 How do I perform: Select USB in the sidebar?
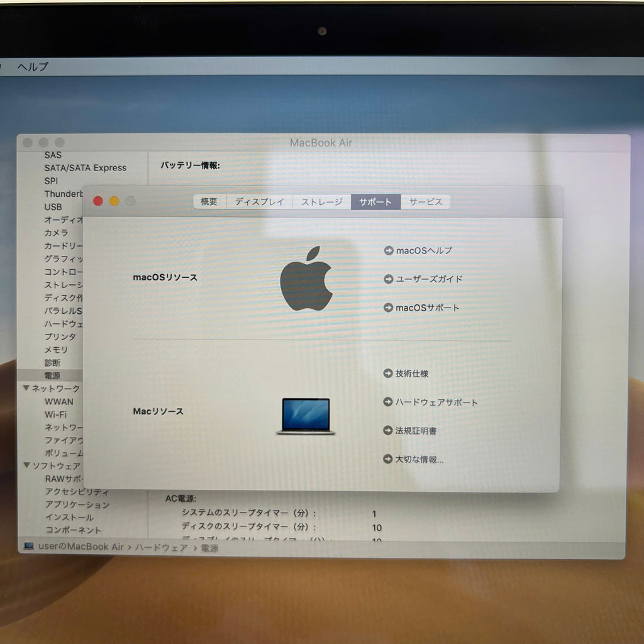pyautogui.click(x=53, y=206)
